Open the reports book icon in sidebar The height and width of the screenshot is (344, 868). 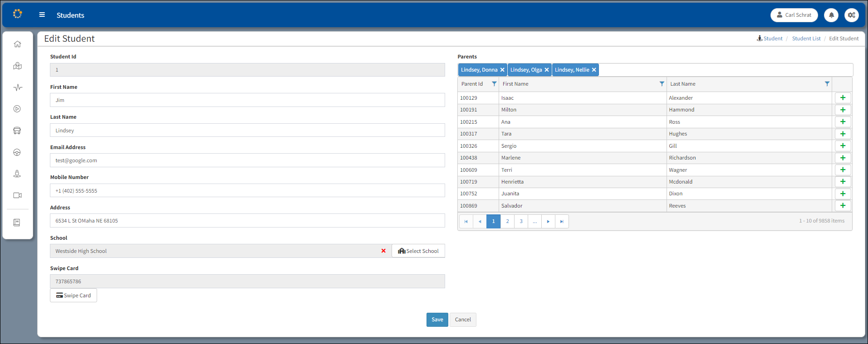coord(17,223)
